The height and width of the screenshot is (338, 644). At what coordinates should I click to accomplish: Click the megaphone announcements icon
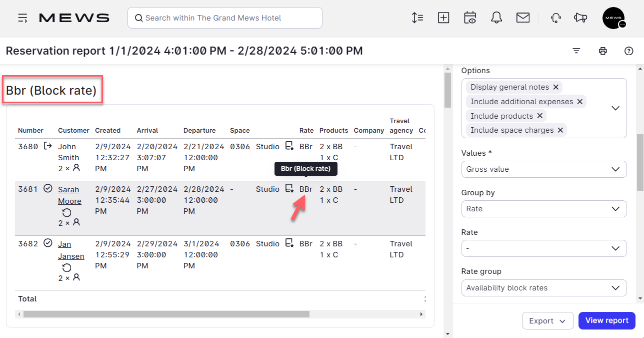(x=580, y=18)
